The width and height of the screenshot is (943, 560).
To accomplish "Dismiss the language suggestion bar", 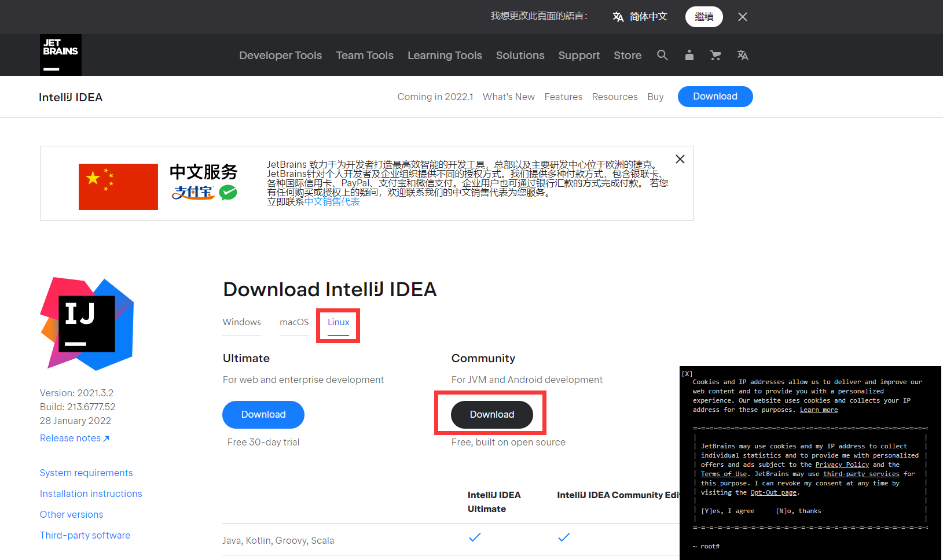I will 743,17.
